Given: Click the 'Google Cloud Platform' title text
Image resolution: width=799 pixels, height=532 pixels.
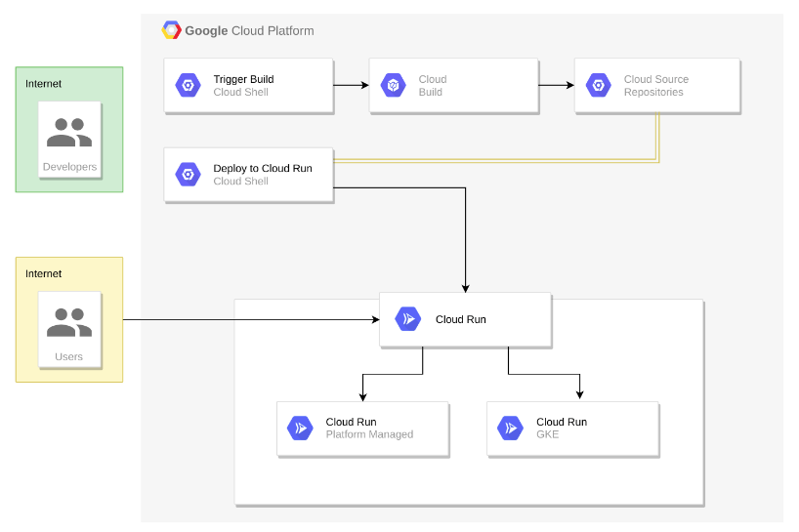Looking at the screenshot, I should [x=249, y=30].
